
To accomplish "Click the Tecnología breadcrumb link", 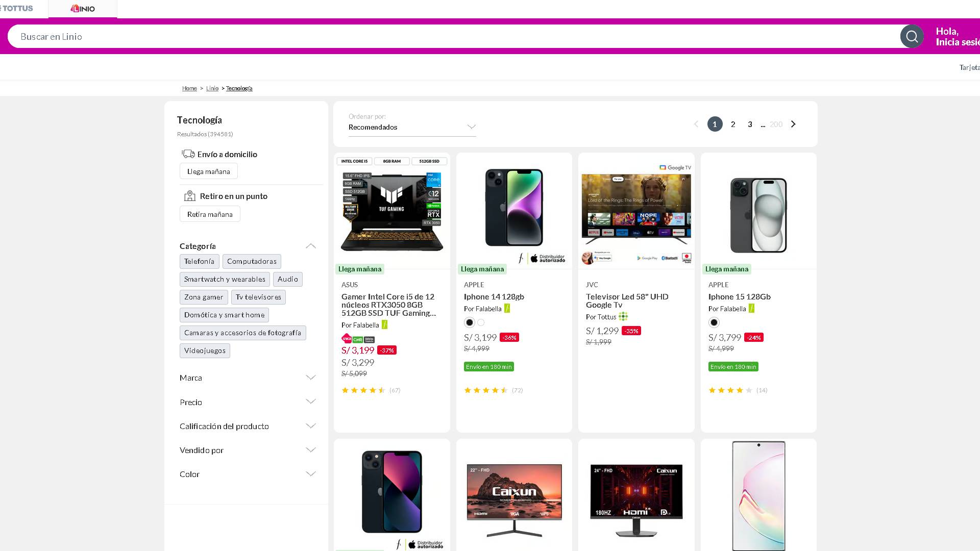I will (x=239, y=88).
